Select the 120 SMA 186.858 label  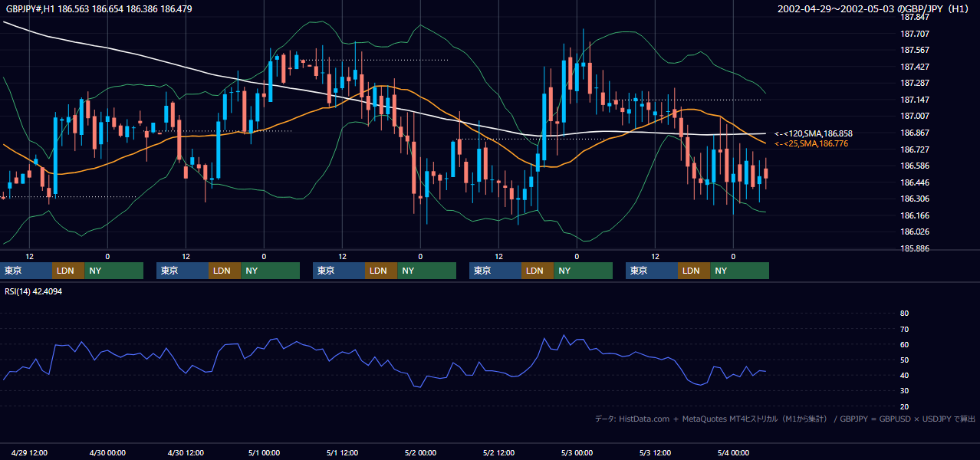click(814, 133)
